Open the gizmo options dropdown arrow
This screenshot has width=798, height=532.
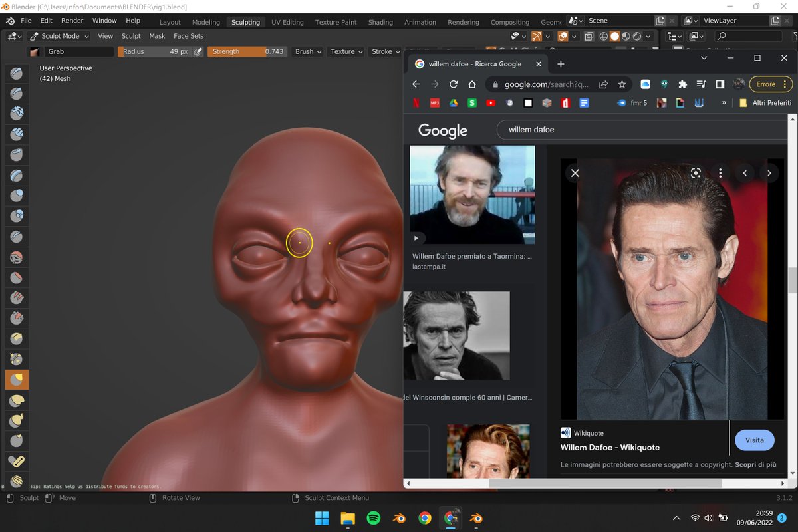547,36
